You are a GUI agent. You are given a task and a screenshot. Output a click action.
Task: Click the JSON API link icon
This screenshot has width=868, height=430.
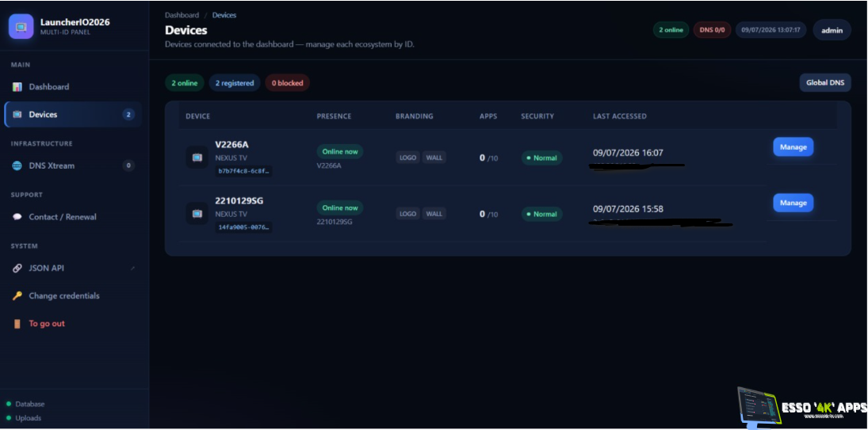click(x=17, y=268)
